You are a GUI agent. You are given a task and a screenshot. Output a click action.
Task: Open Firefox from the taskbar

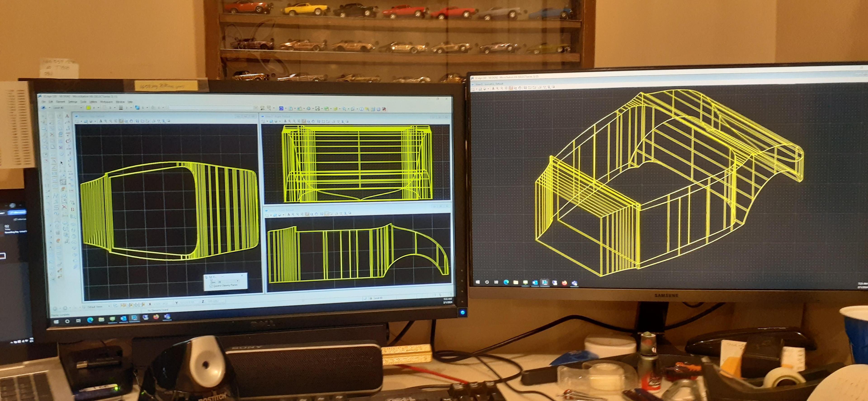click(x=156, y=317)
